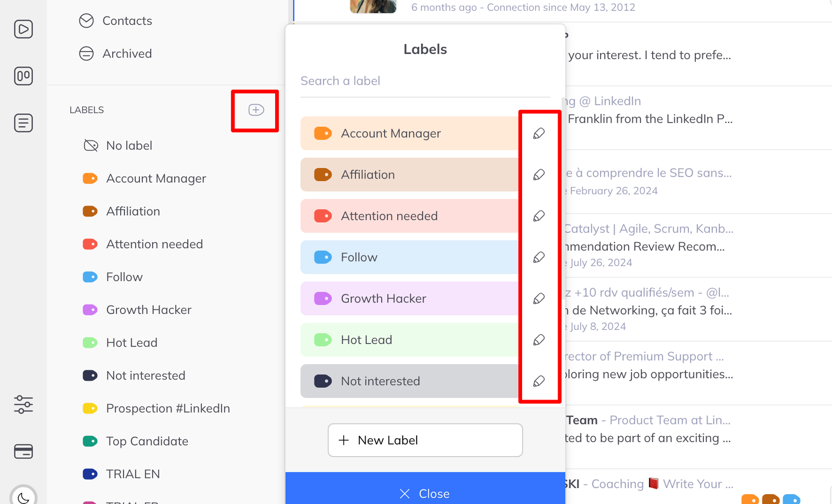Open the kanban board icon in the left rail
Screen dimensions: 832x504
[23, 76]
